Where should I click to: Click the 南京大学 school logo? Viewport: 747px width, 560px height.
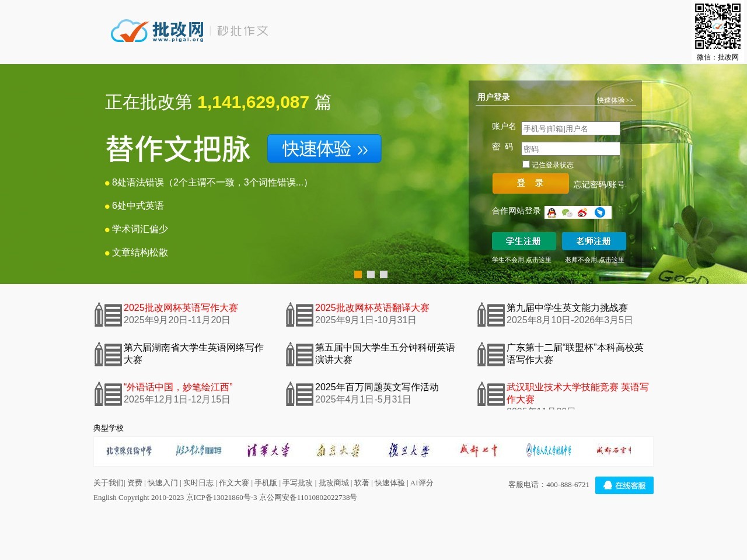(337, 450)
